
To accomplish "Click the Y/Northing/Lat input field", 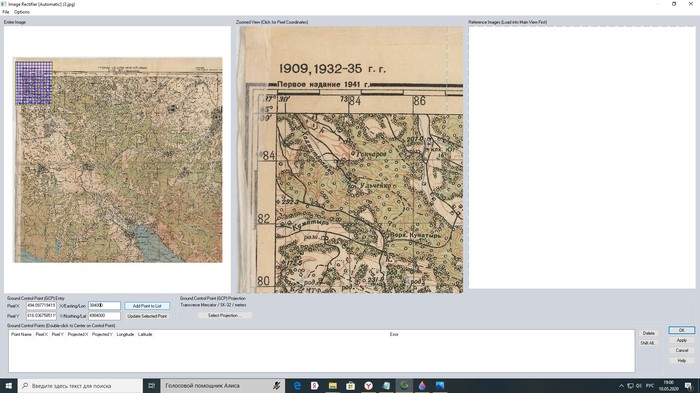I will (104, 316).
